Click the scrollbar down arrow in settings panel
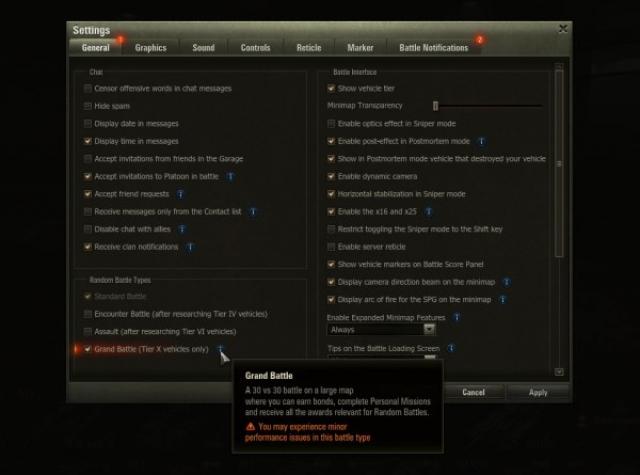Viewport: 640px width, 475px height. 559,372
